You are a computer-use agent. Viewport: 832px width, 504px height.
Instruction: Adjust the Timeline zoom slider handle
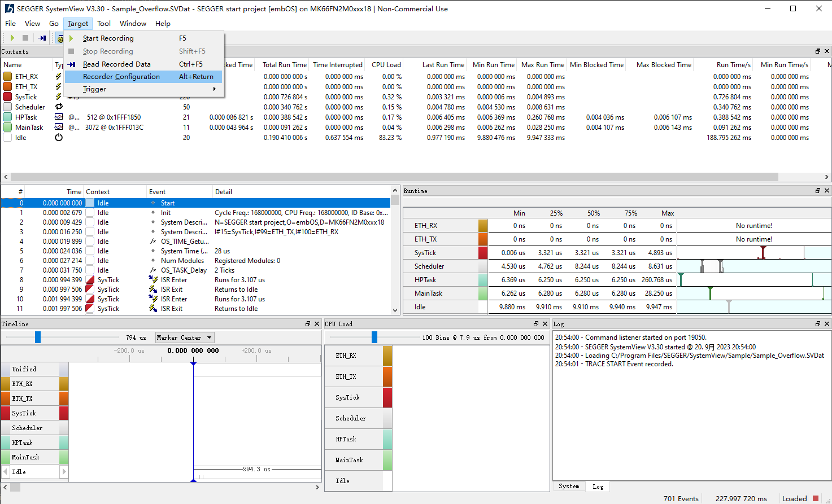pyautogui.click(x=38, y=337)
